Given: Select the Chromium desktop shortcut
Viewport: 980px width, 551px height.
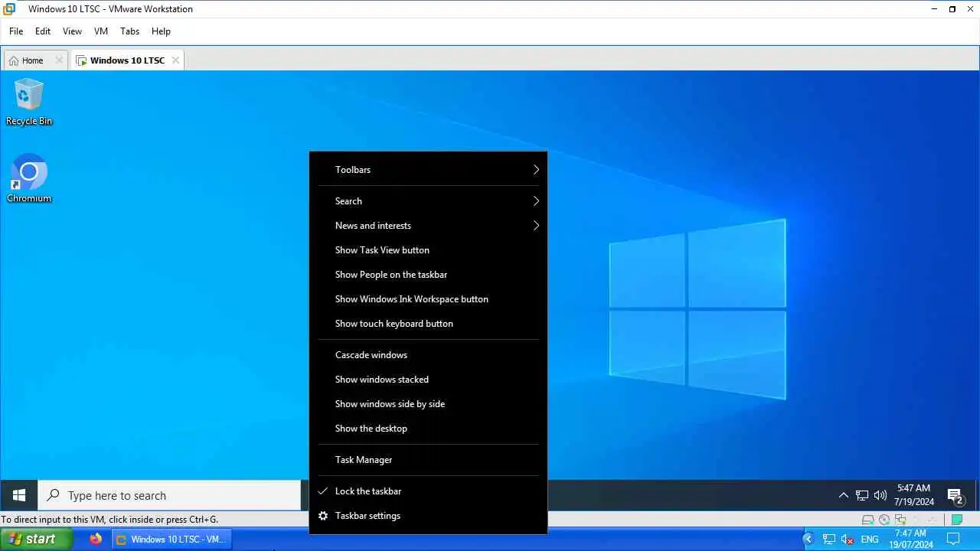Looking at the screenshot, I should (29, 179).
